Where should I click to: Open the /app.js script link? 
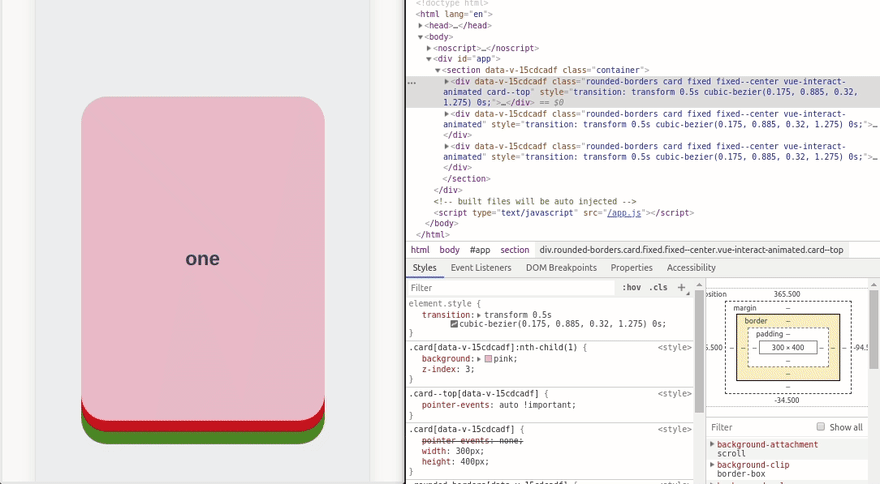[x=624, y=213]
